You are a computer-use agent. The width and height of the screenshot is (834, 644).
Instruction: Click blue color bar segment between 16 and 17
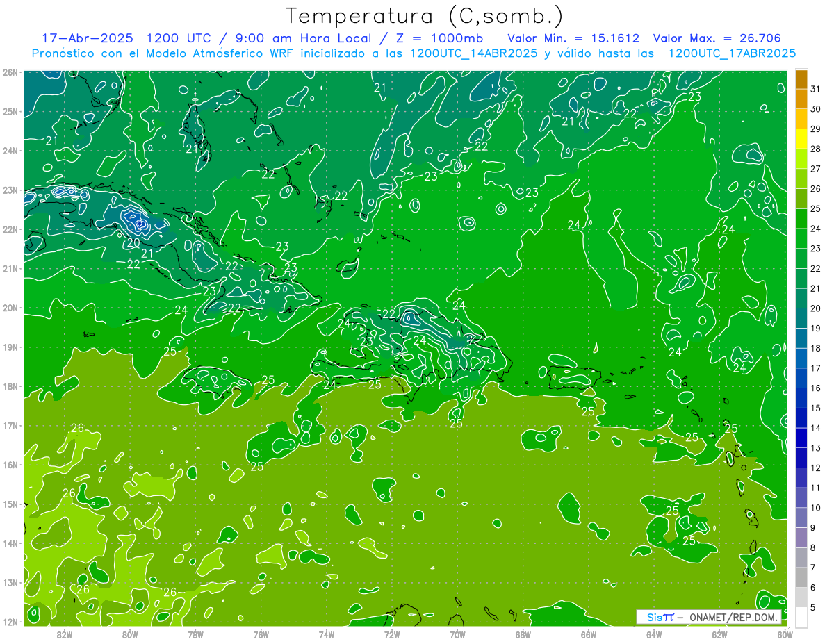coord(801,378)
